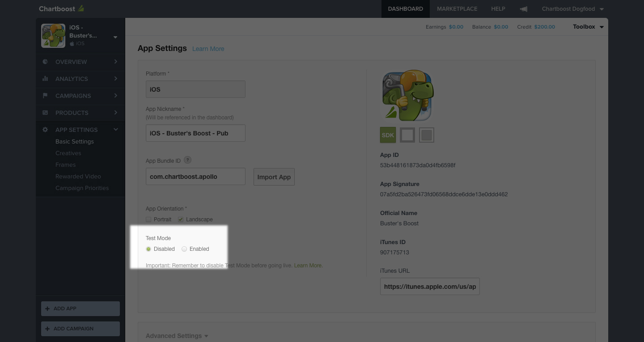Click the Balance $0.00 amount
Image resolution: width=644 pixels, height=342 pixels.
(x=501, y=27)
